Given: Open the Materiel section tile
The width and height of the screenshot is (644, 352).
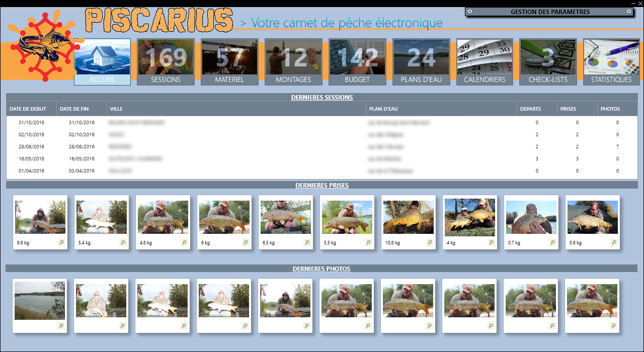Looking at the screenshot, I should click(229, 62).
